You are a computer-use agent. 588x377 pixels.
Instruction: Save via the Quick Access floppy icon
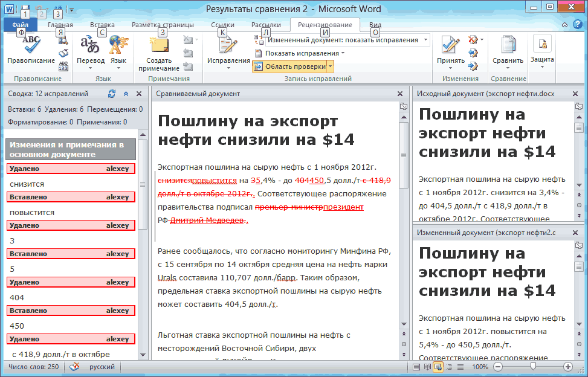point(25,8)
